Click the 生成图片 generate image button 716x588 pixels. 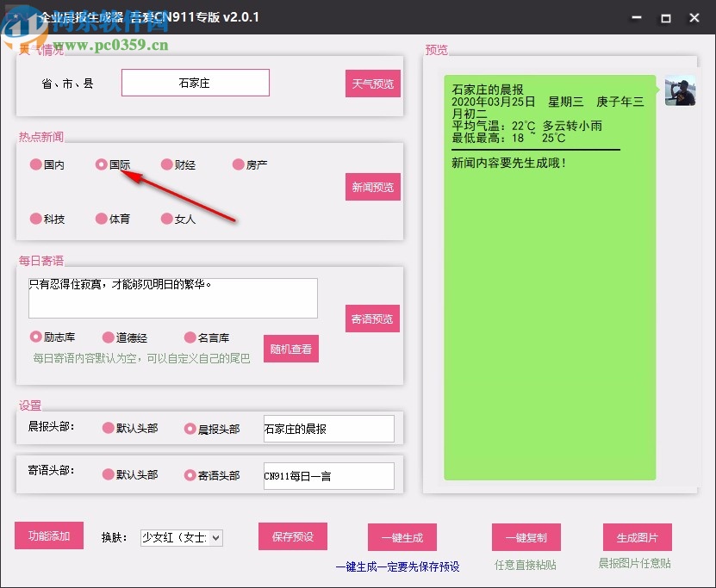637,536
